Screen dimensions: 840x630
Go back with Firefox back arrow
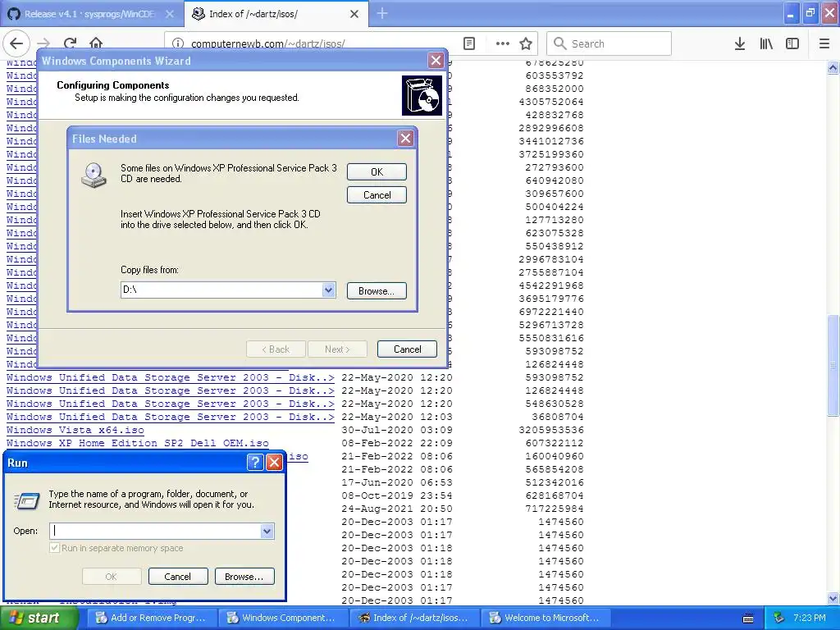(x=16, y=43)
